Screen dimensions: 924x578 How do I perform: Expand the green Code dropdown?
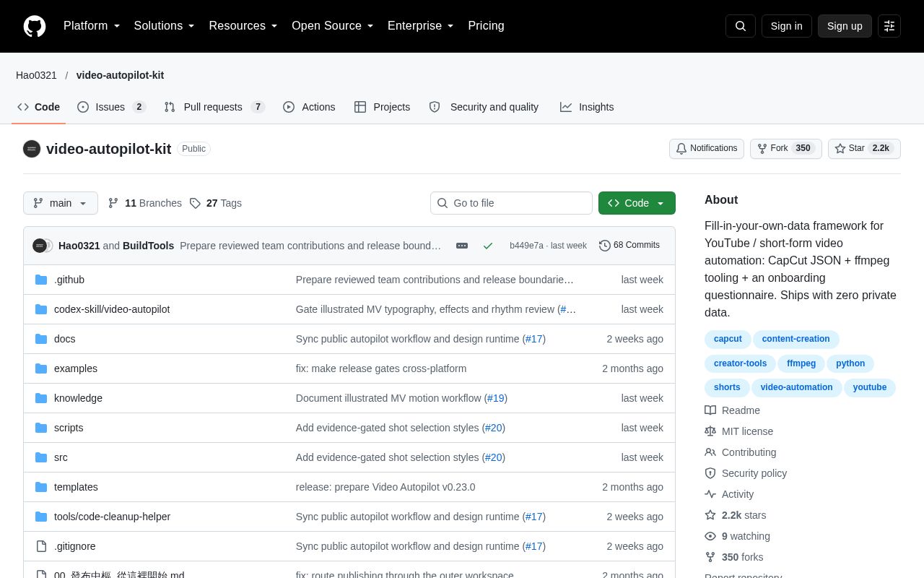point(637,203)
